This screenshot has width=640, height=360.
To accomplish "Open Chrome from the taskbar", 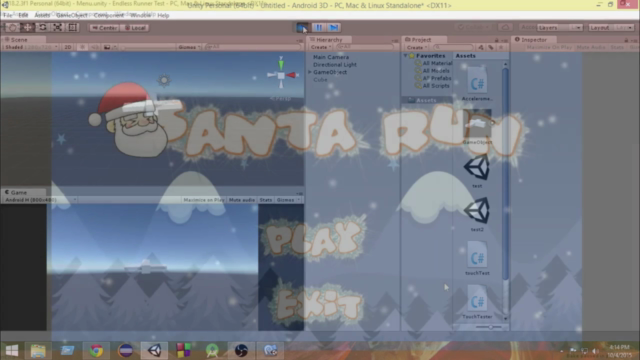I will [x=96, y=350].
